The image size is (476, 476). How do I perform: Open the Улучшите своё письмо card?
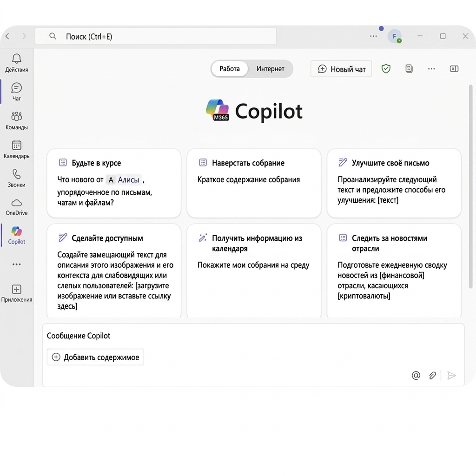point(394,183)
